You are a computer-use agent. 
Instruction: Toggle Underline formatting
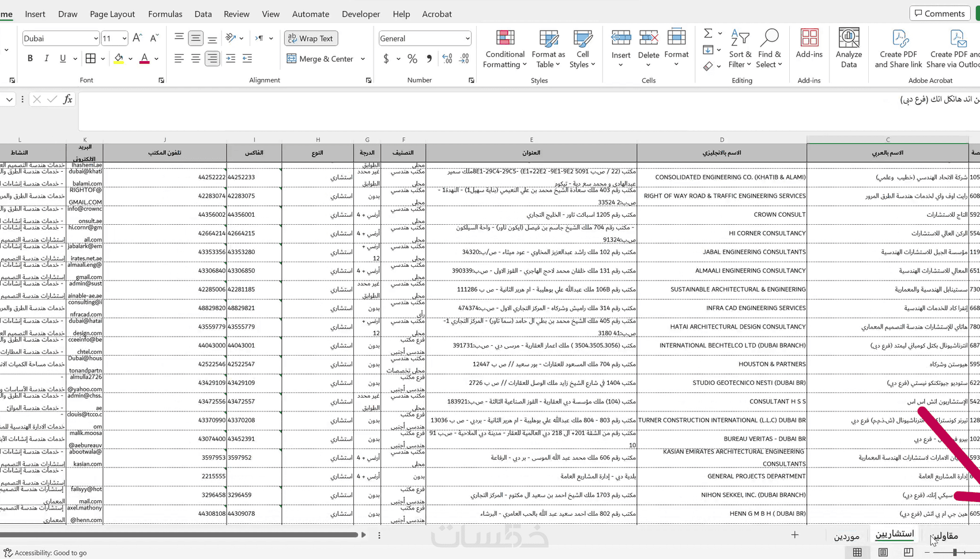pyautogui.click(x=62, y=58)
